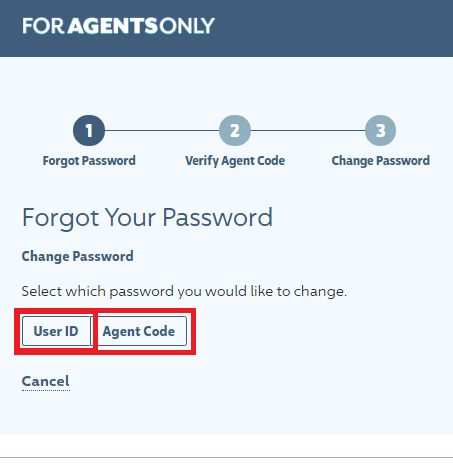Image resolution: width=453 pixels, height=467 pixels.
Task: Click the empty area of the dark blue header bar
Action: pyautogui.click(x=333, y=28)
